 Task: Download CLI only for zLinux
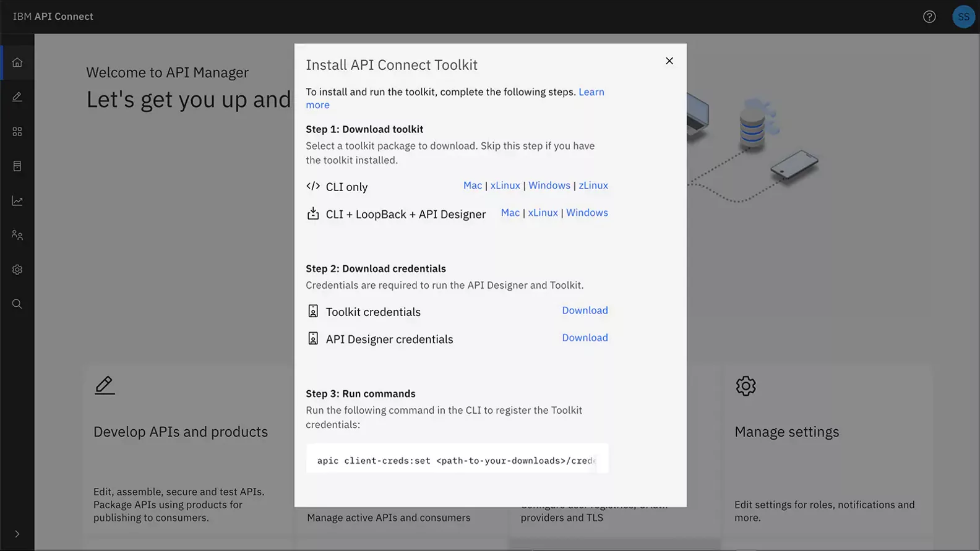[x=593, y=186]
